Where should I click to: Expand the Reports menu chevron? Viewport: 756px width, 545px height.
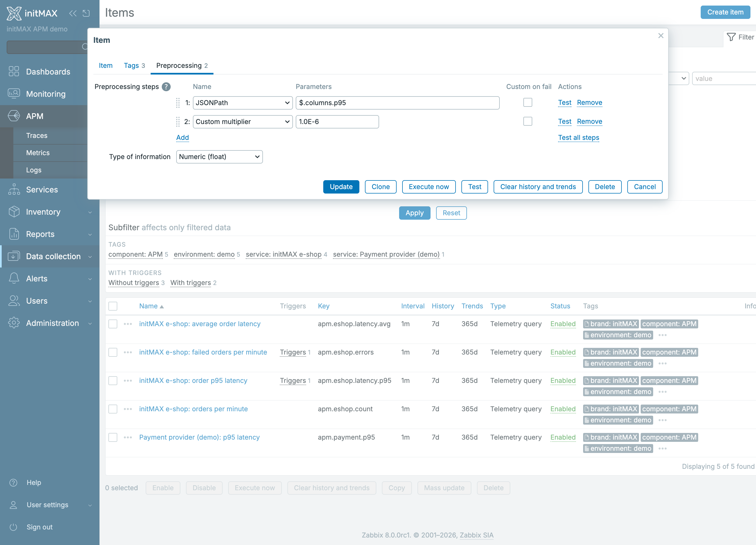coord(90,234)
